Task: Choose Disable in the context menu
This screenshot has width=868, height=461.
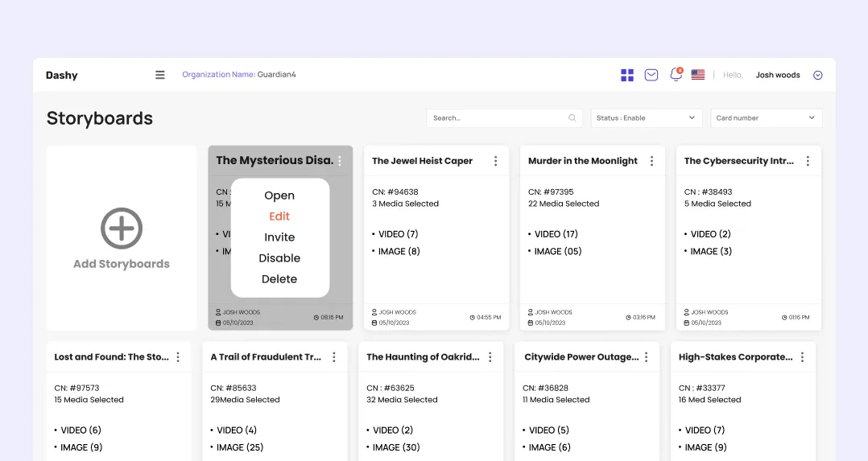Action: point(279,258)
